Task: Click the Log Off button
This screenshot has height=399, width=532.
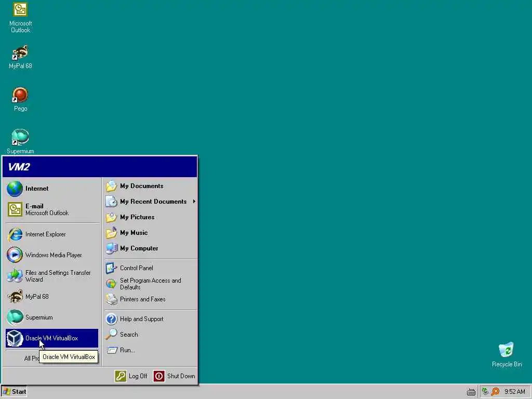Action: coord(131,376)
